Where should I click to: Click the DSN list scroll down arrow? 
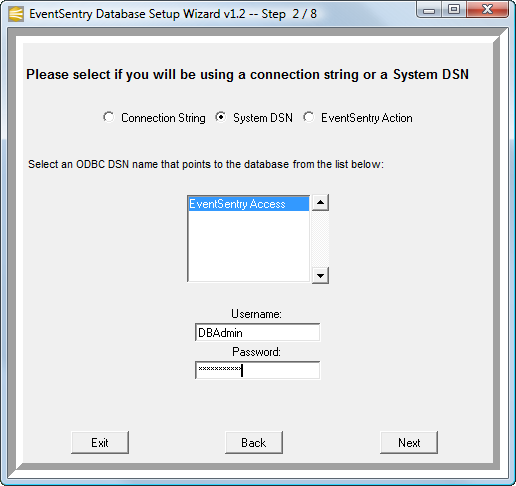point(320,275)
